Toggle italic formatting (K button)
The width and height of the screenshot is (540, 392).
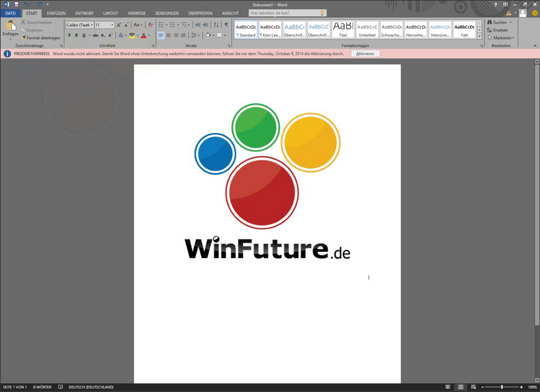pos(76,35)
